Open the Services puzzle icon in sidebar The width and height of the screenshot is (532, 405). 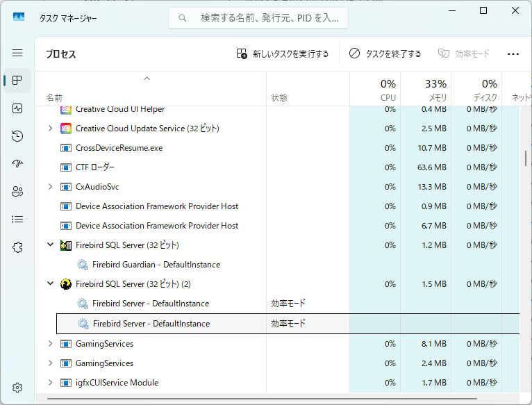click(x=17, y=247)
